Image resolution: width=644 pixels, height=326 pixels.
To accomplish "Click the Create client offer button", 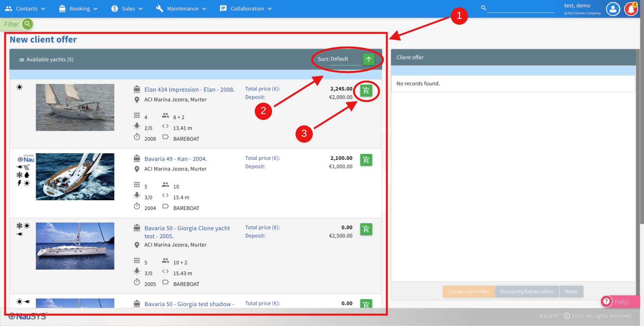I will tap(468, 292).
